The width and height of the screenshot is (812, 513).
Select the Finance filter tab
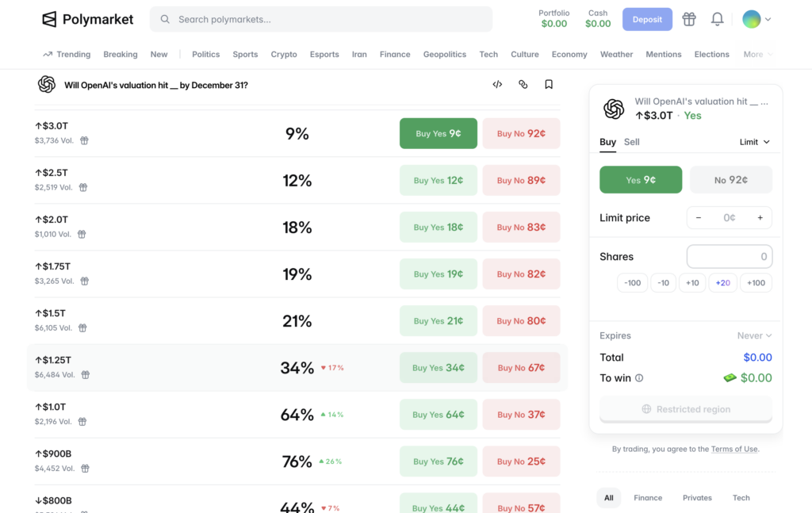[648, 497]
